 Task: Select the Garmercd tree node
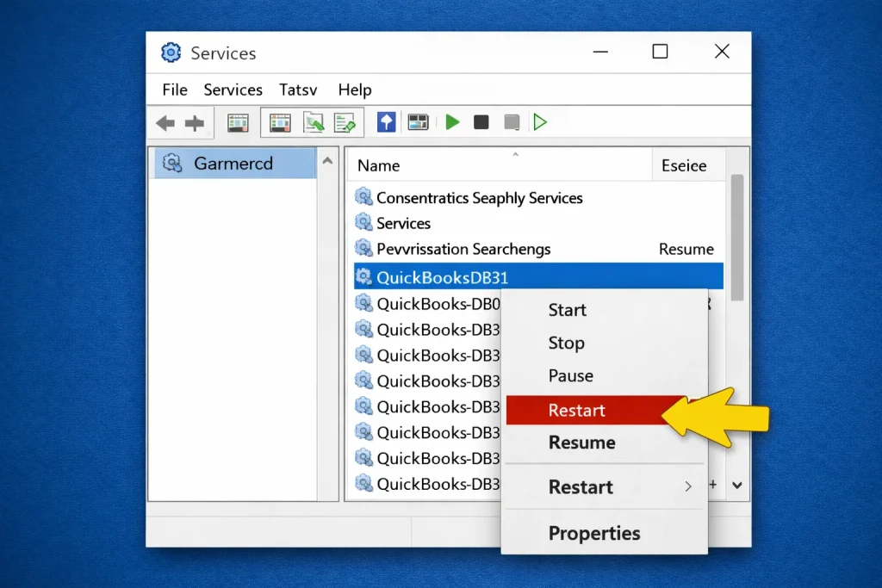point(234,163)
